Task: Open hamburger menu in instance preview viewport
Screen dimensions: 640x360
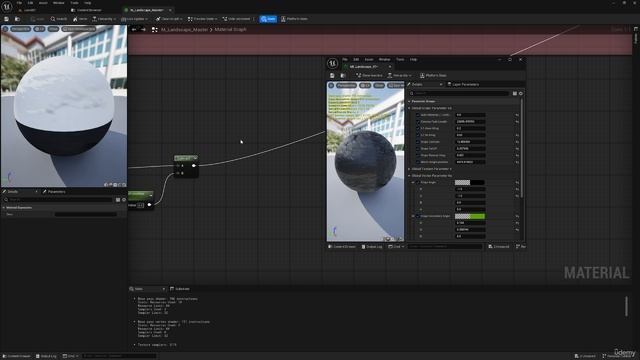Action: pyautogui.click(x=331, y=85)
